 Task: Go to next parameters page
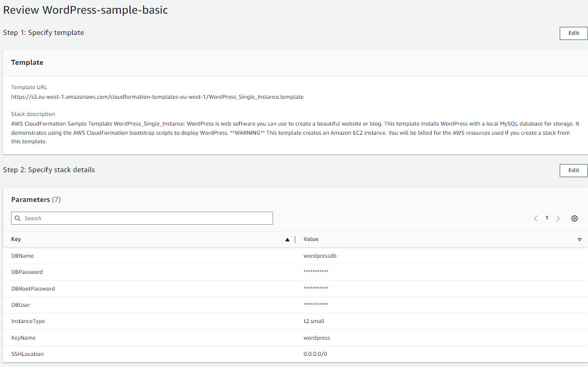[x=558, y=218]
